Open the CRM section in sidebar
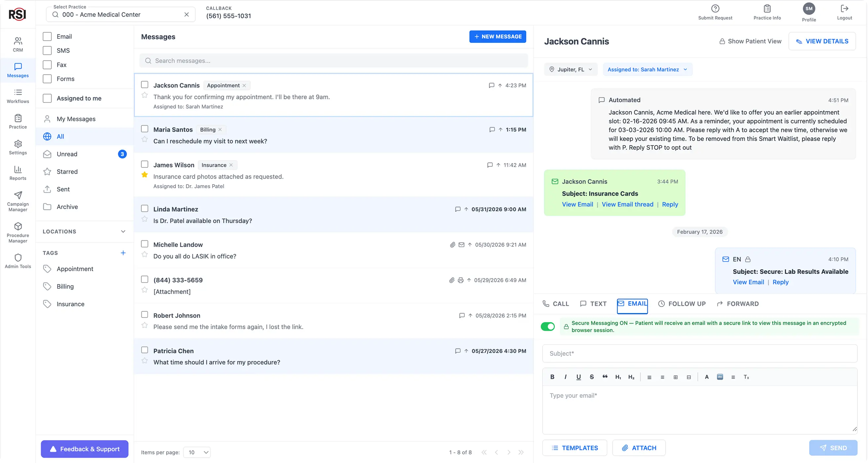868x463 pixels. [18, 45]
